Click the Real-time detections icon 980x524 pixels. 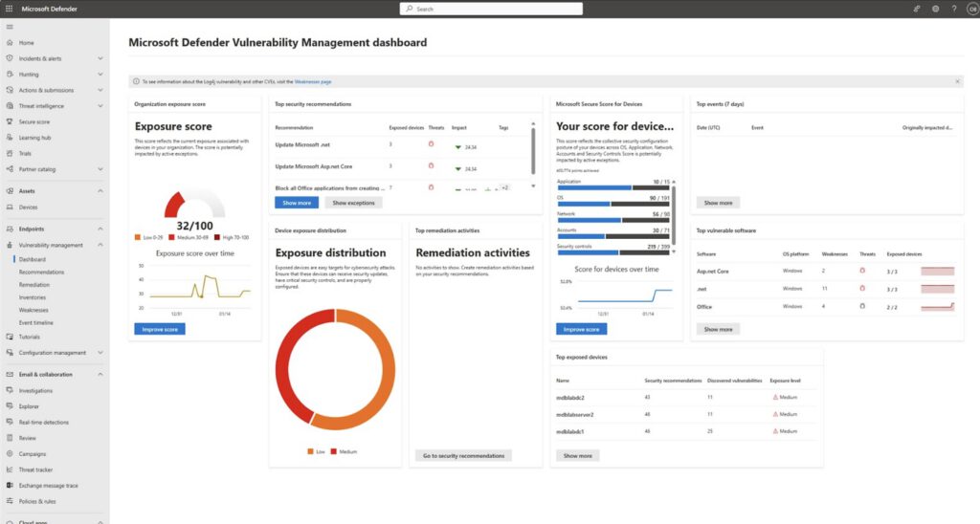point(10,423)
